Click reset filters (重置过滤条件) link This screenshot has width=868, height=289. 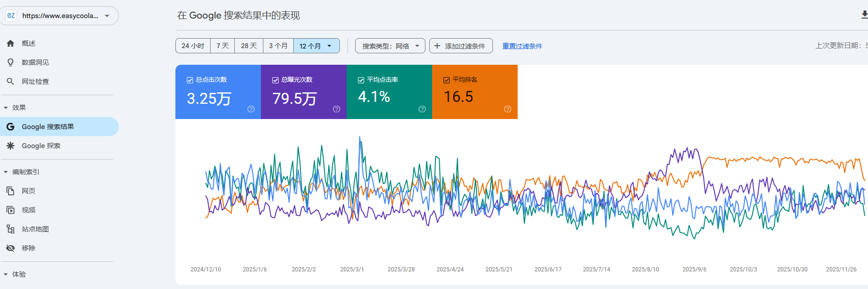tap(522, 46)
